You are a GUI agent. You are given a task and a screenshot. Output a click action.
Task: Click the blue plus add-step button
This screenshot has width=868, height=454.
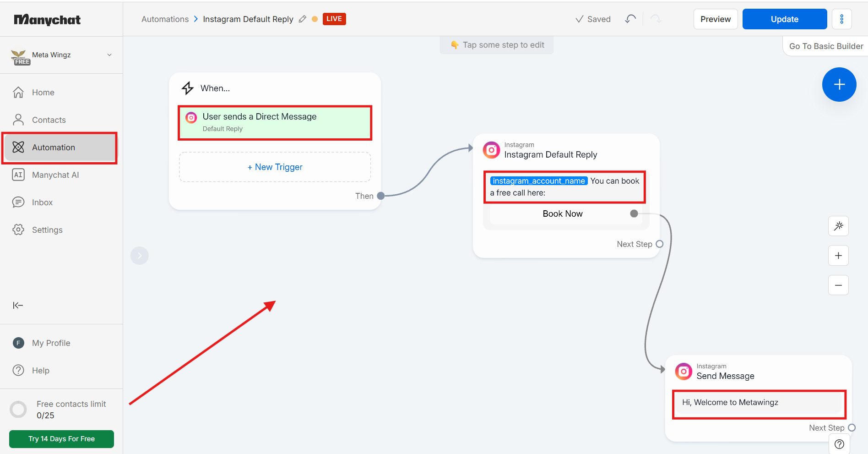(839, 84)
